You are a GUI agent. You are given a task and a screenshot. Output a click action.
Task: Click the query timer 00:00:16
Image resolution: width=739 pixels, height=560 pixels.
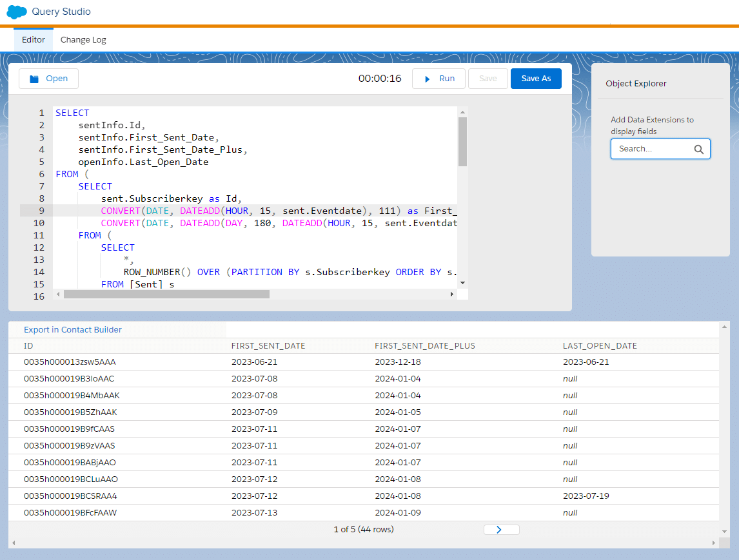(380, 79)
